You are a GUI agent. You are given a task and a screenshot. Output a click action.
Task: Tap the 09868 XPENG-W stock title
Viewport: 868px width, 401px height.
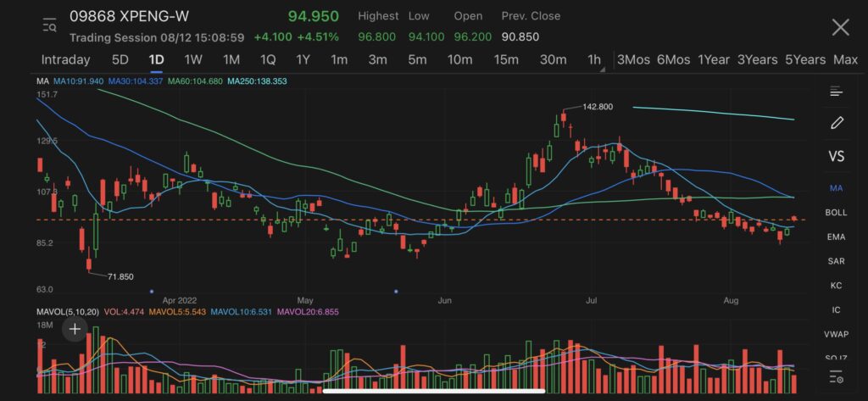pos(129,17)
